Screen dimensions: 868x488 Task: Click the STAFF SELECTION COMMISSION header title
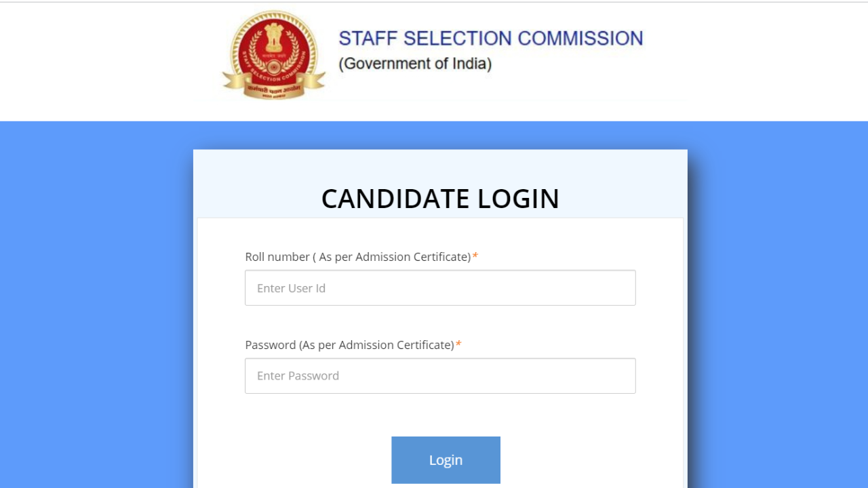tap(491, 38)
